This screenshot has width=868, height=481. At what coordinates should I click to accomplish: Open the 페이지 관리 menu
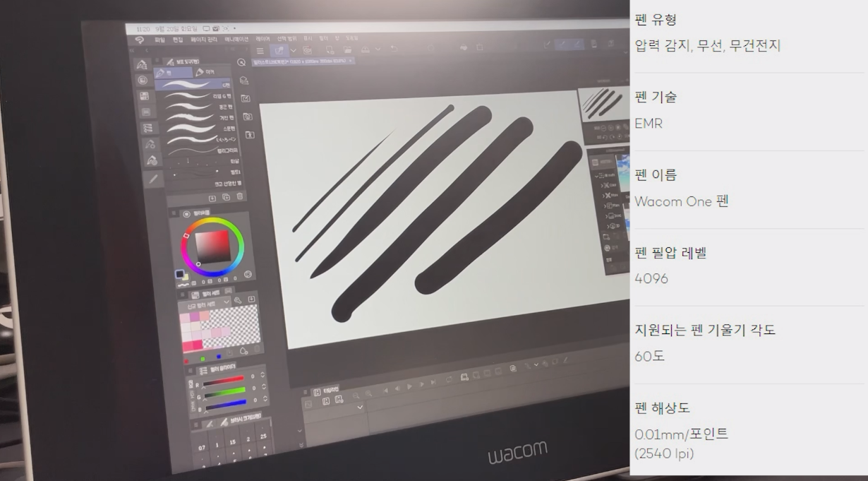[x=203, y=40]
